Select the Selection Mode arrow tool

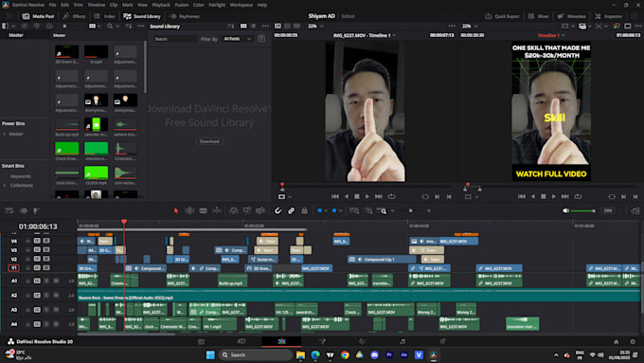[x=176, y=210]
